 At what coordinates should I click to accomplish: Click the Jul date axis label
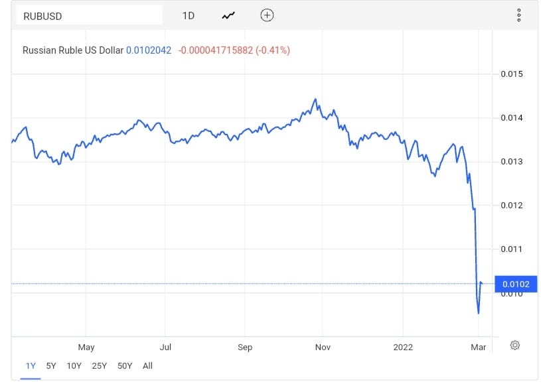pos(165,347)
